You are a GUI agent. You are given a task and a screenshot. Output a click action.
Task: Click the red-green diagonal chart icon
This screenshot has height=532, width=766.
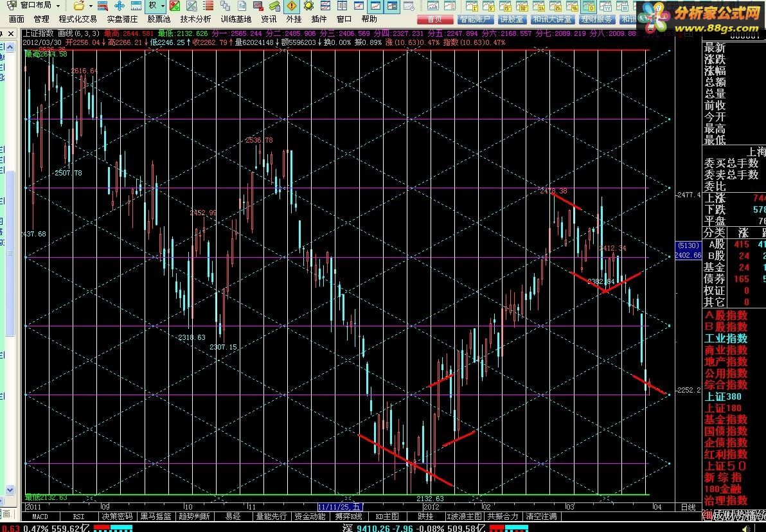(x=174, y=6)
